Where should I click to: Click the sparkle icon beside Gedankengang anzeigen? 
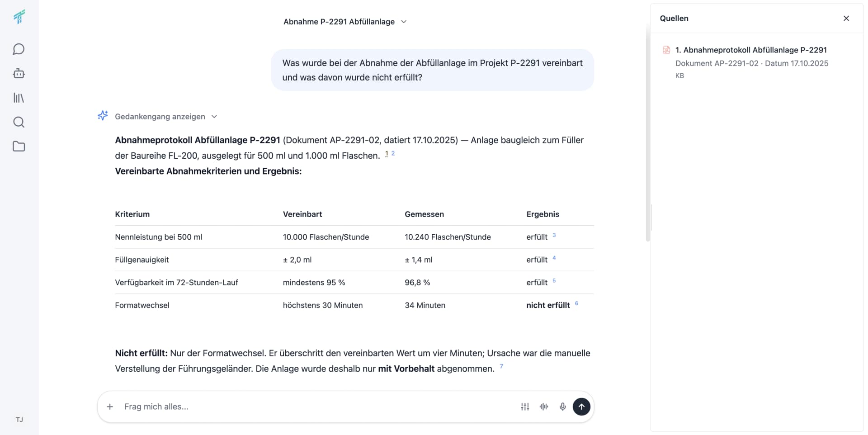103,116
